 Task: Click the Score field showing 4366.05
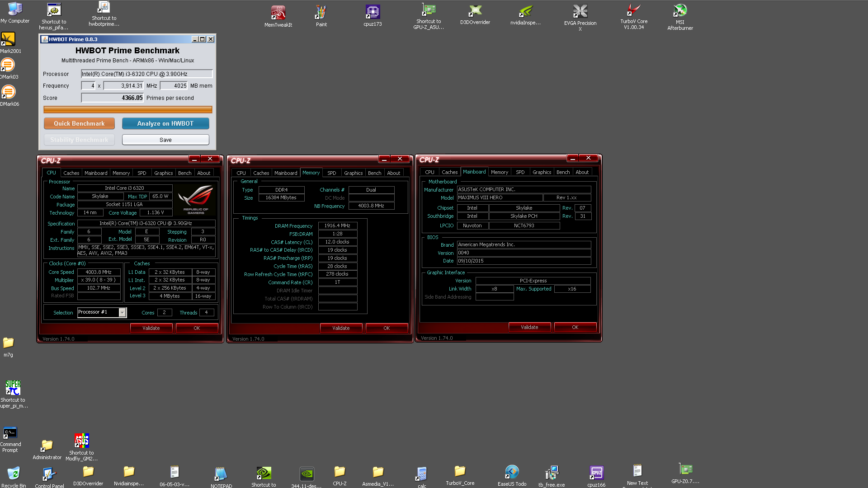(x=113, y=98)
